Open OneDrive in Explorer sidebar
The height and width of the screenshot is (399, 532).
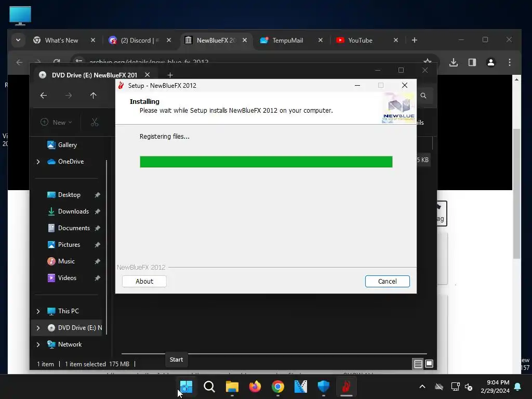(x=71, y=162)
